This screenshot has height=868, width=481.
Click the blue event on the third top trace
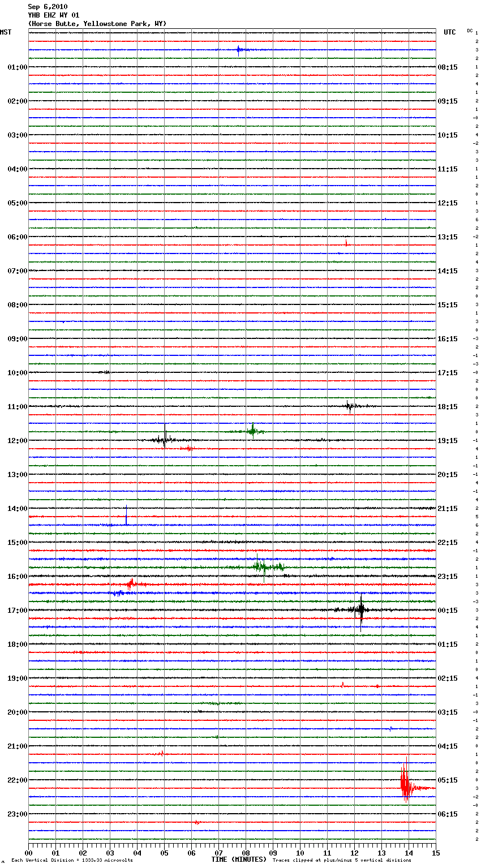[x=240, y=50]
